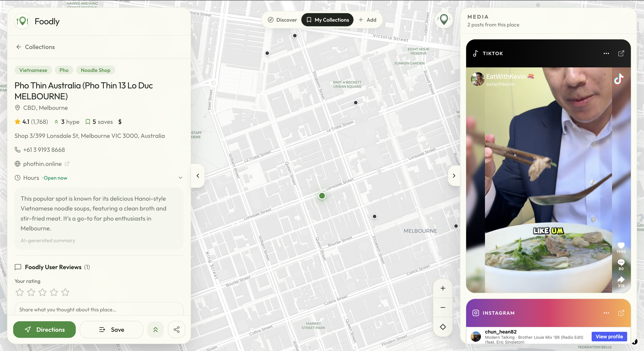Click the TikTok logo on the video
This screenshot has width=644, height=351.
(619, 79)
